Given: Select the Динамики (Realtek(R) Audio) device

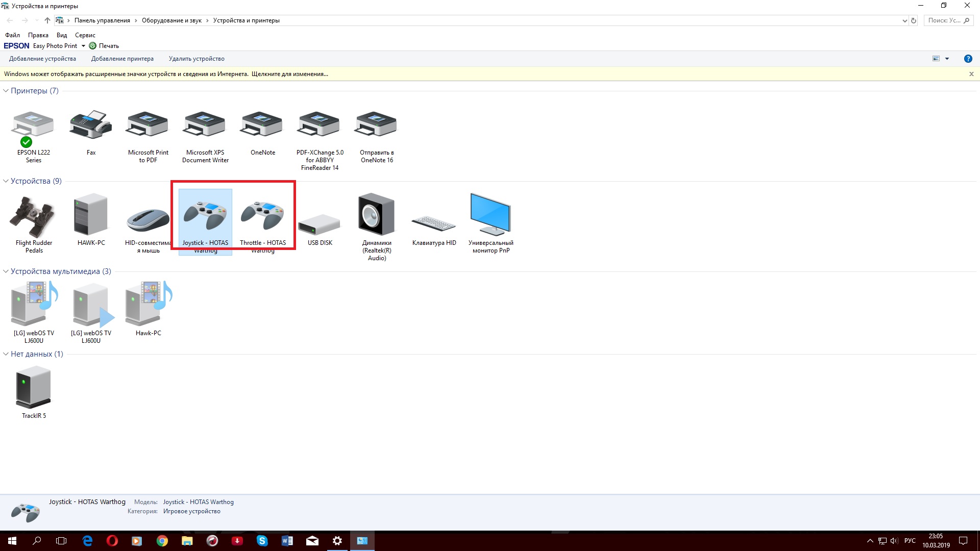Looking at the screenshot, I should pyautogui.click(x=377, y=214).
